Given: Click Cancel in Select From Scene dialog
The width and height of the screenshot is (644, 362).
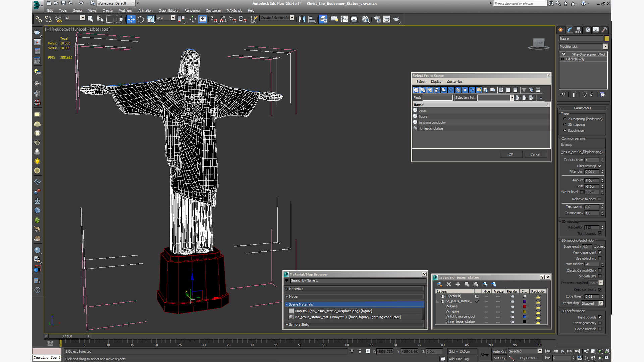Looking at the screenshot, I should click(535, 154).
